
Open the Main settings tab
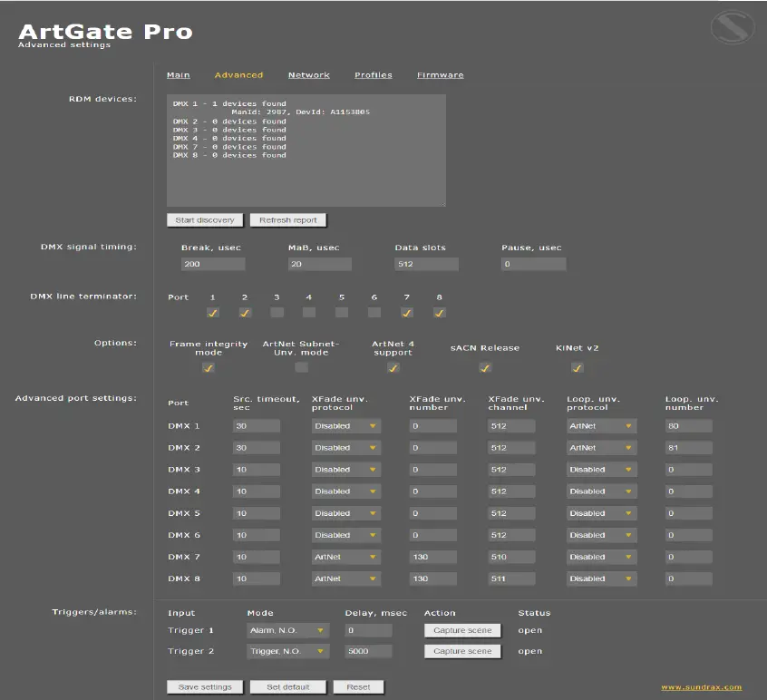coord(178,75)
